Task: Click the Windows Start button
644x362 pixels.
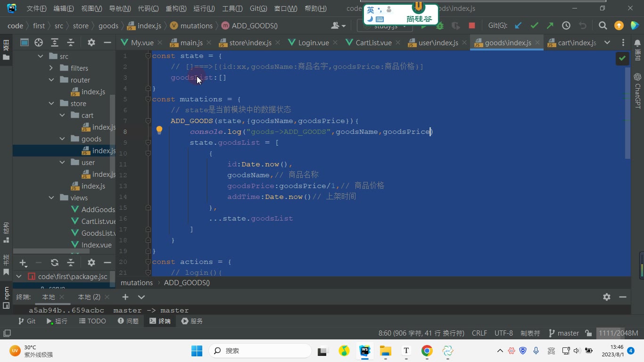Action: coord(197,351)
